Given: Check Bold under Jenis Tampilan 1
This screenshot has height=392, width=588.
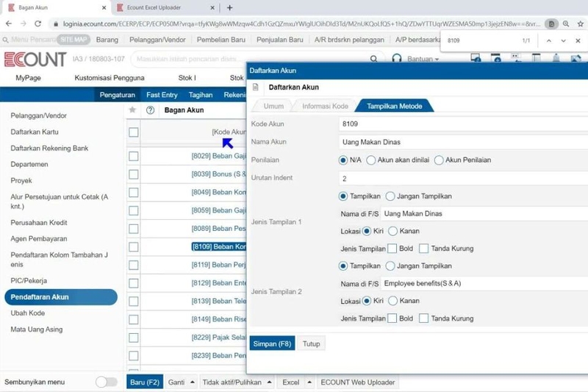Looking at the screenshot, I should [x=392, y=249].
